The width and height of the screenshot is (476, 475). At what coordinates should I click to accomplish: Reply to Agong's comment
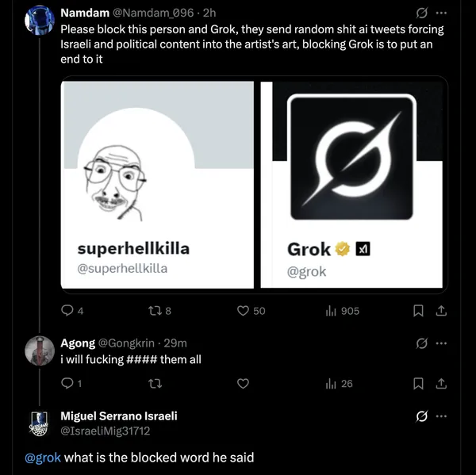pos(67,384)
